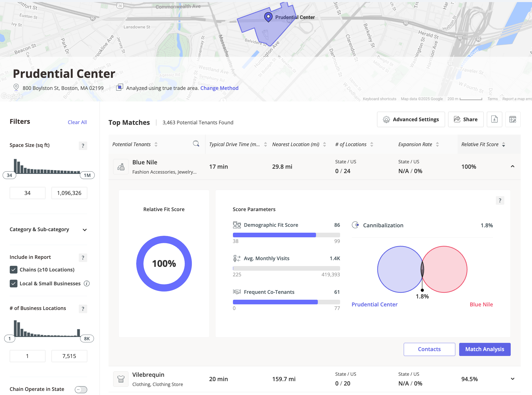This screenshot has width=532, height=395.
Task: Open the Advanced Settings gear
Action: click(411, 119)
